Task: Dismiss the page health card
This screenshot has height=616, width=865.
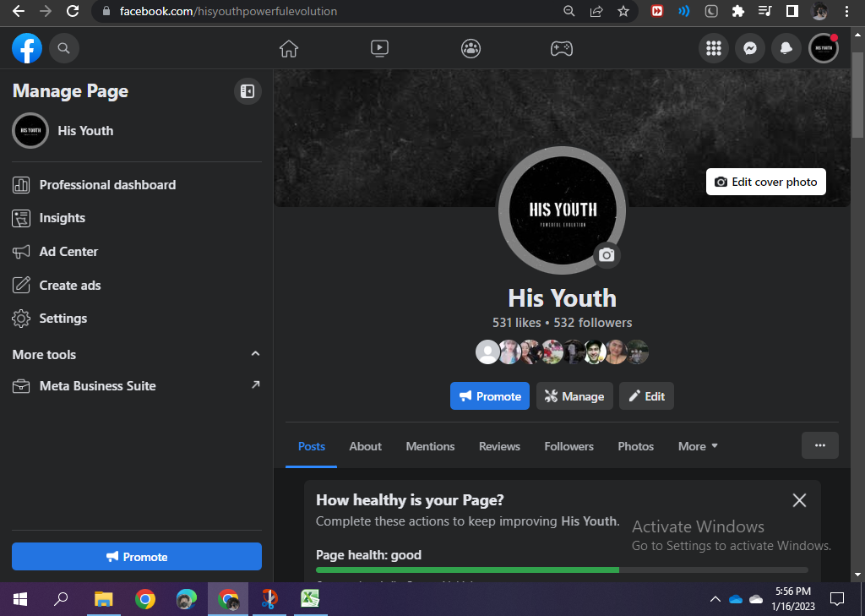Action: point(799,500)
